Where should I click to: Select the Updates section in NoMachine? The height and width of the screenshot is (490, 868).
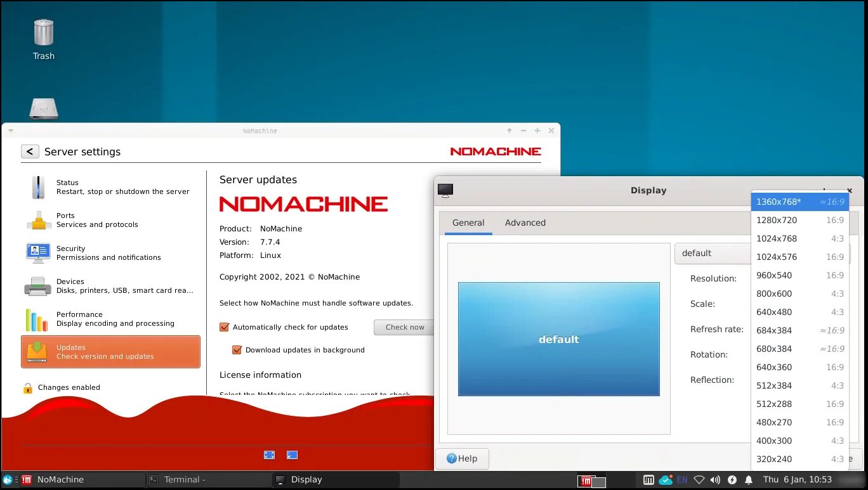111,352
